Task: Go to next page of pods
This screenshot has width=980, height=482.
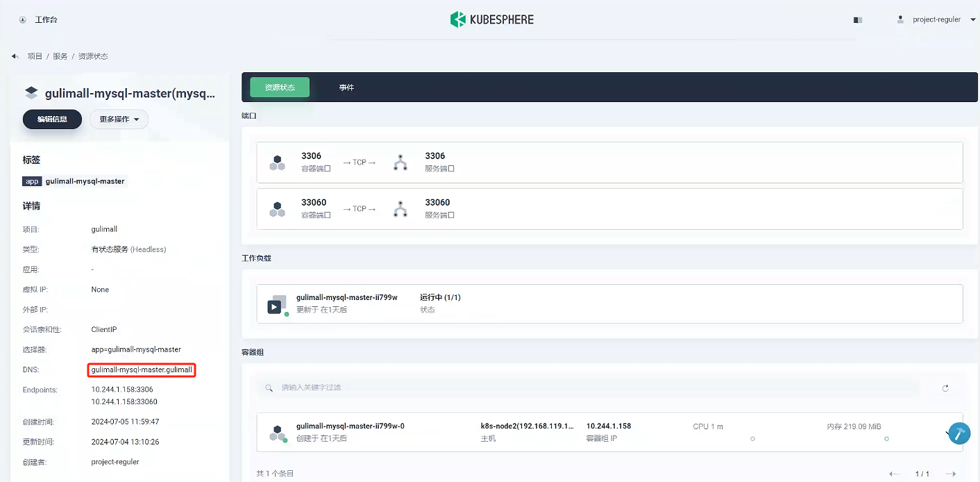Action: pos(951,474)
